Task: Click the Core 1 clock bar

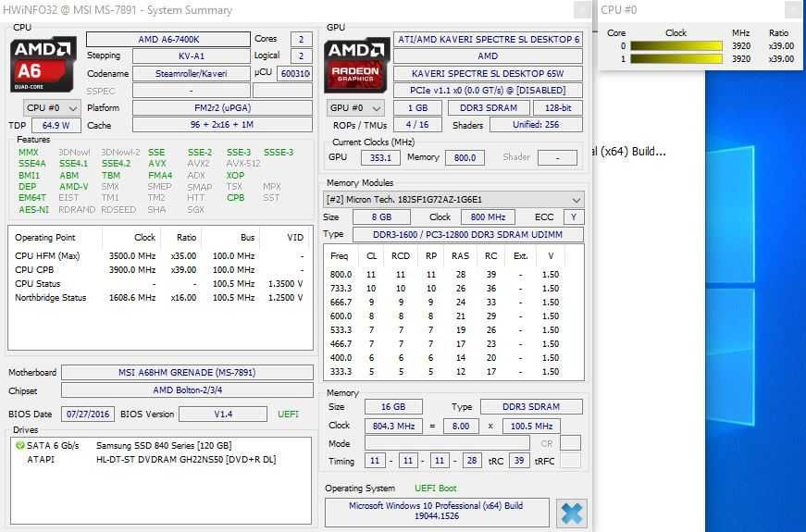Action: pos(676,59)
